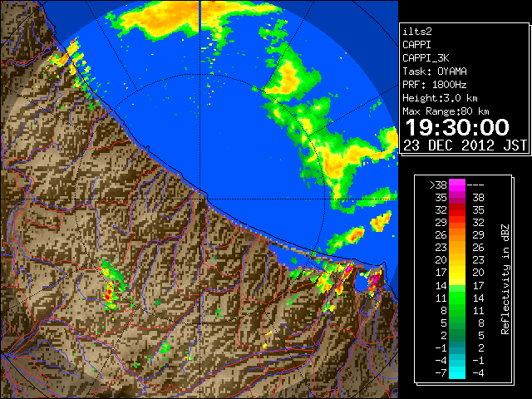This screenshot has width=532, height=399.
Task: Click the yellow legend swatch beside 17
Action: [x=457, y=273]
